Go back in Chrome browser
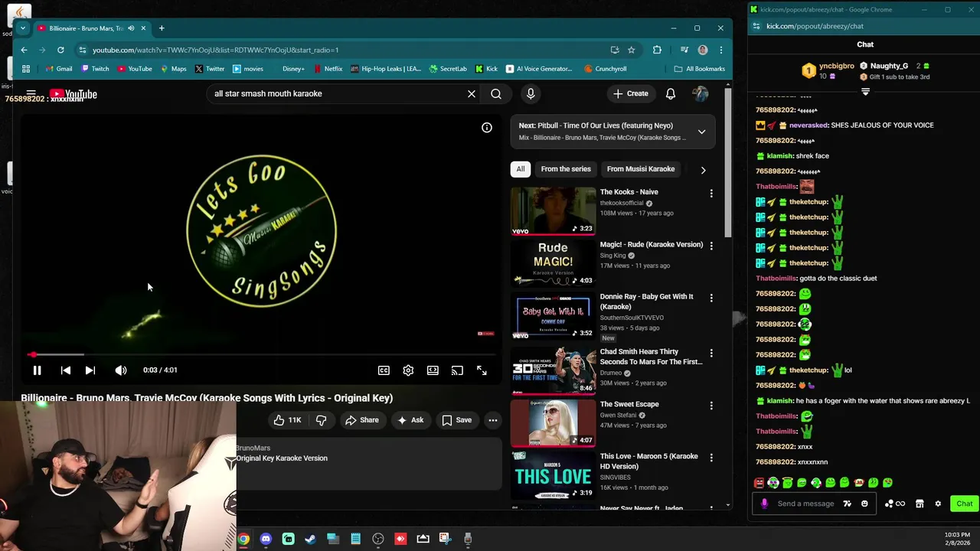980x551 pixels. [24, 50]
